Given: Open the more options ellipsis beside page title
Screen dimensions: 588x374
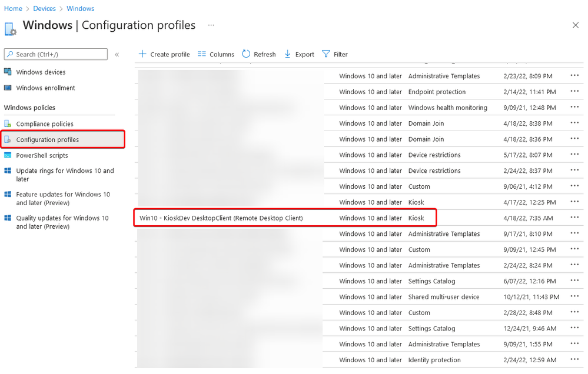Looking at the screenshot, I should click(x=211, y=25).
